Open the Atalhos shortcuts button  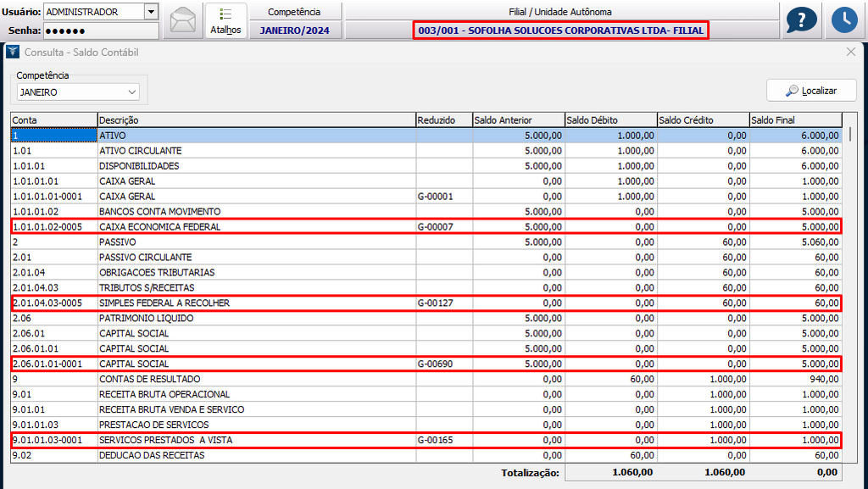225,20
